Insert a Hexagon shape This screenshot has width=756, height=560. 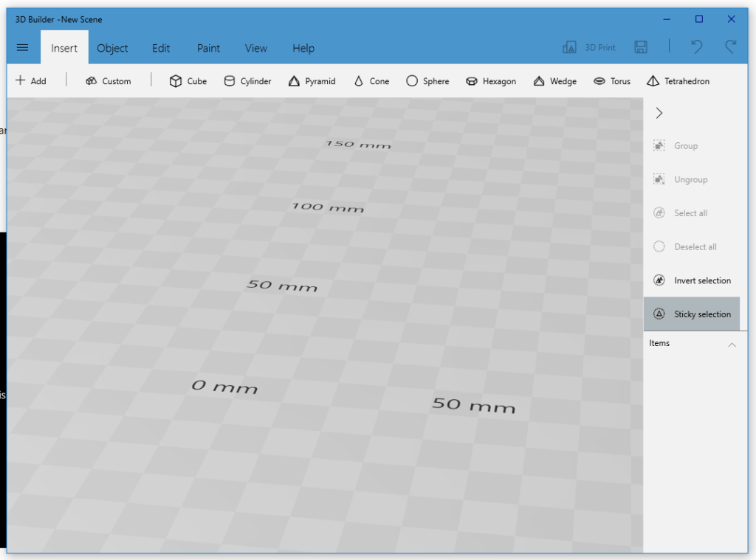pos(491,81)
